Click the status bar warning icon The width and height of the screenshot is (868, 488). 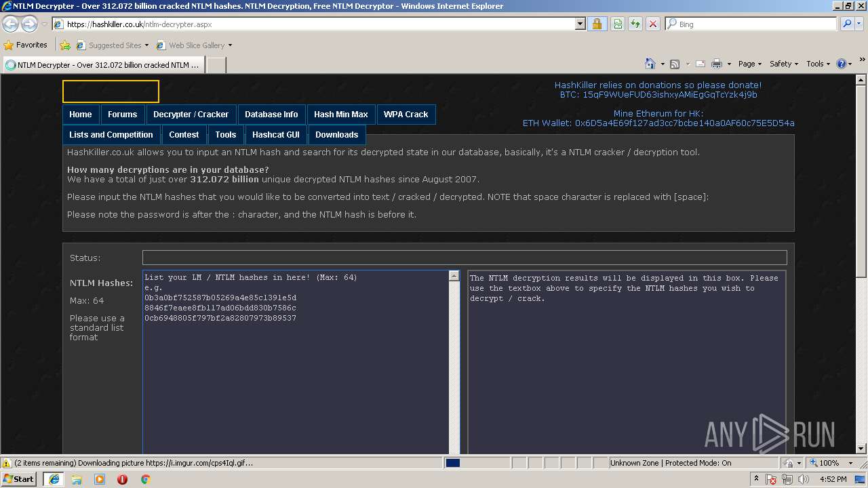(x=6, y=463)
